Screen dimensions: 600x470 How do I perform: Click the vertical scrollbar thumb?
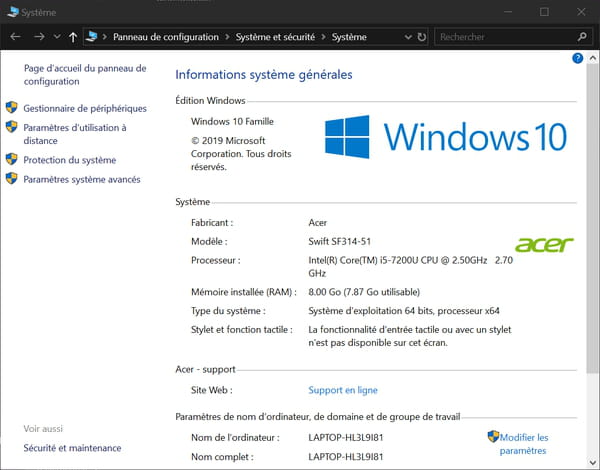coord(593,219)
